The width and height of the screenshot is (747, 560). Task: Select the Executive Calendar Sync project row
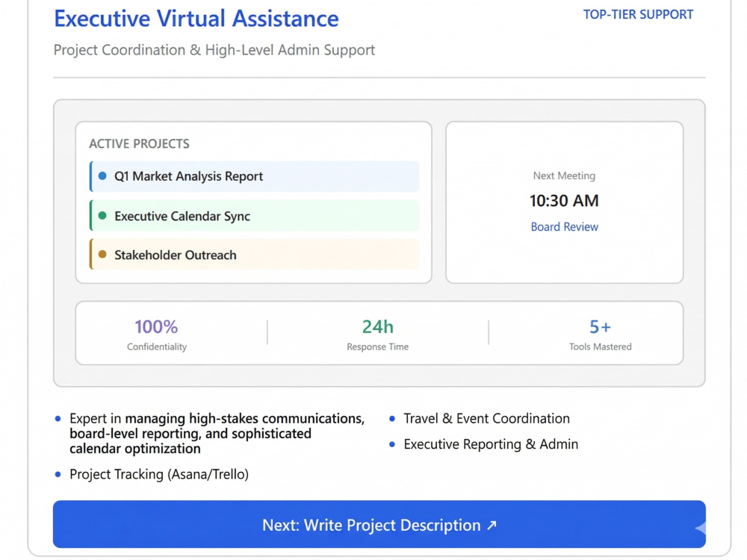point(255,216)
